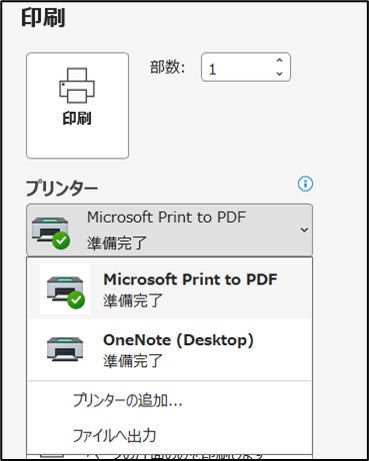The width and height of the screenshot is (369, 461).
Task: Choose OneNote (Desktop) printer from the list
Action: pyautogui.click(x=170, y=350)
